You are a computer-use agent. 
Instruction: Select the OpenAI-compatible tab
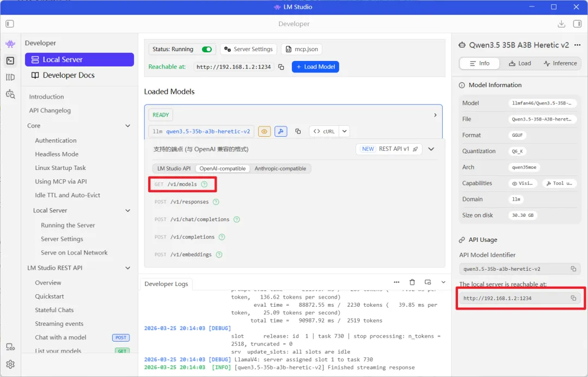click(222, 168)
